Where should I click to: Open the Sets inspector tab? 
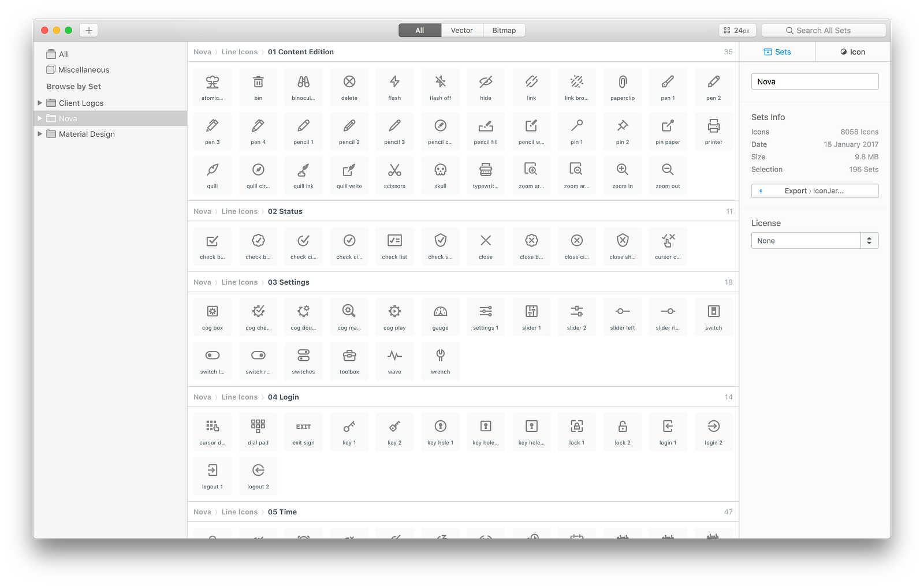(777, 52)
